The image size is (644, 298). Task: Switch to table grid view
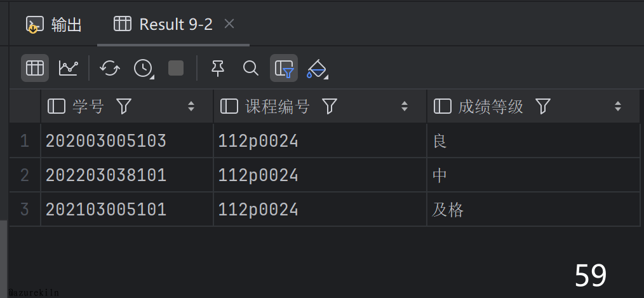point(35,68)
